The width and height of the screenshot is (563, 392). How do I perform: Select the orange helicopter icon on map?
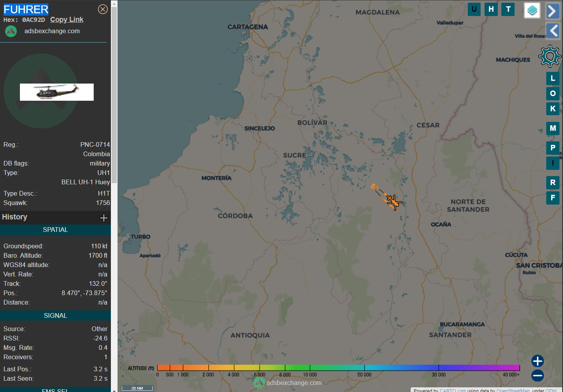click(394, 202)
